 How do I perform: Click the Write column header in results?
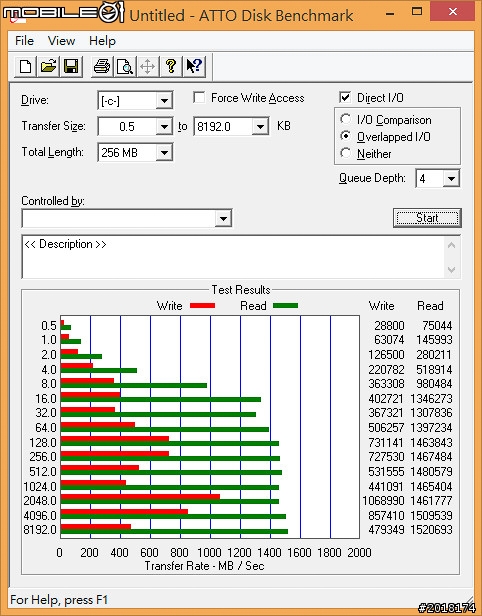pyautogui.click(x=381, y=306)
